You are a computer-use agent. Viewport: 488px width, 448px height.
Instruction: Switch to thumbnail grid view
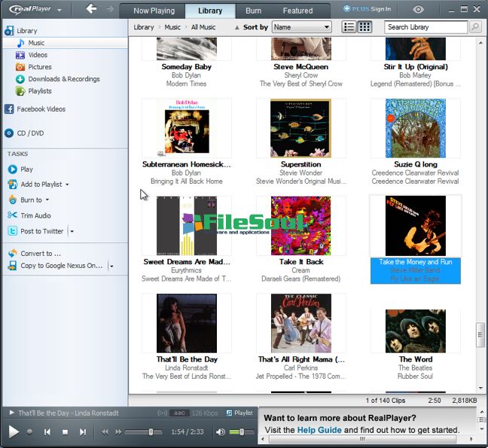pos(364,27)
